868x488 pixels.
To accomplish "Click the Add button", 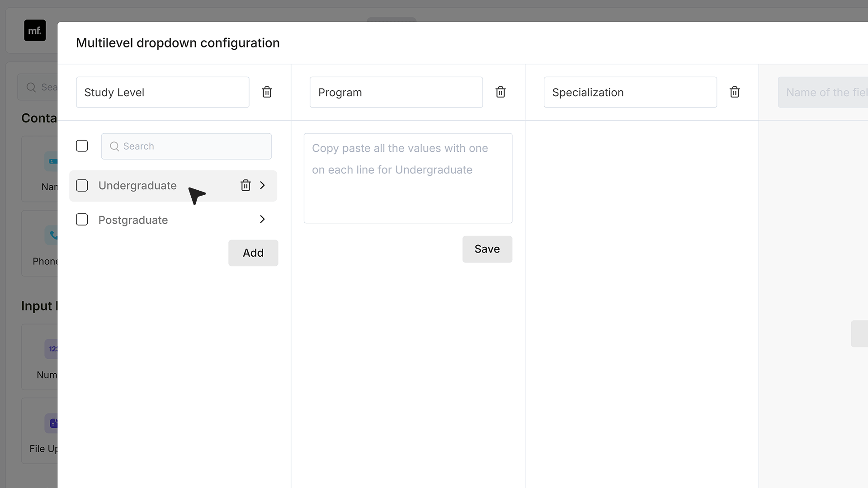I will 253,253.
